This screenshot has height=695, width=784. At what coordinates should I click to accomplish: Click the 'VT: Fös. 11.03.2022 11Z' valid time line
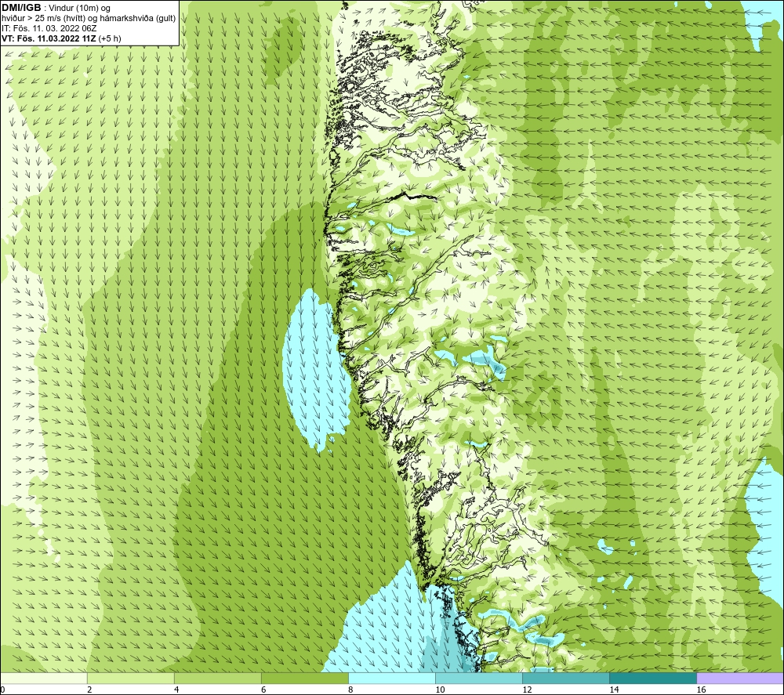coord(61,38)
